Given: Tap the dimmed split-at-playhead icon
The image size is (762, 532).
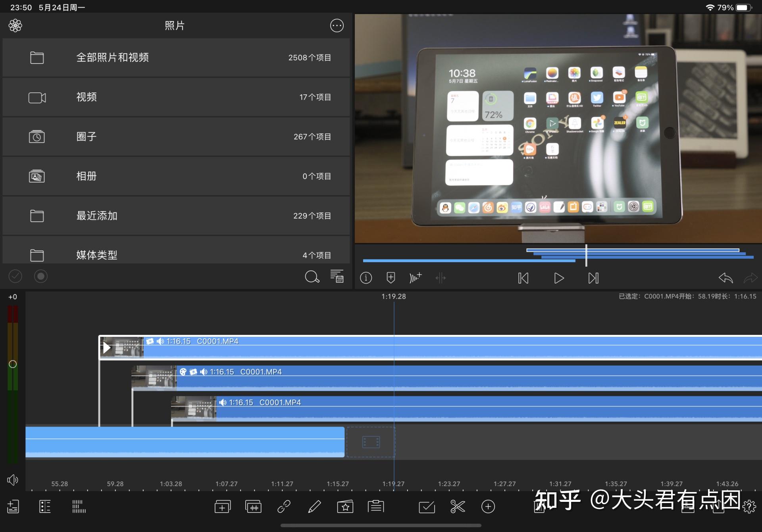Looking at the screenshot, I should click(441, 278).
